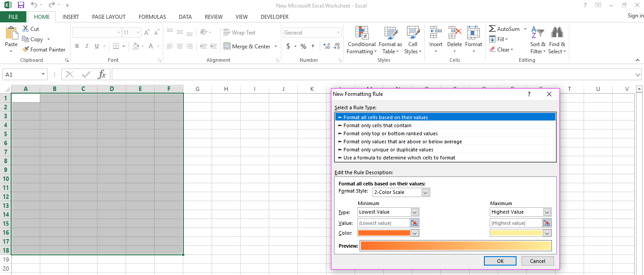Click the OK button in the dialog

tap(500, 261)
